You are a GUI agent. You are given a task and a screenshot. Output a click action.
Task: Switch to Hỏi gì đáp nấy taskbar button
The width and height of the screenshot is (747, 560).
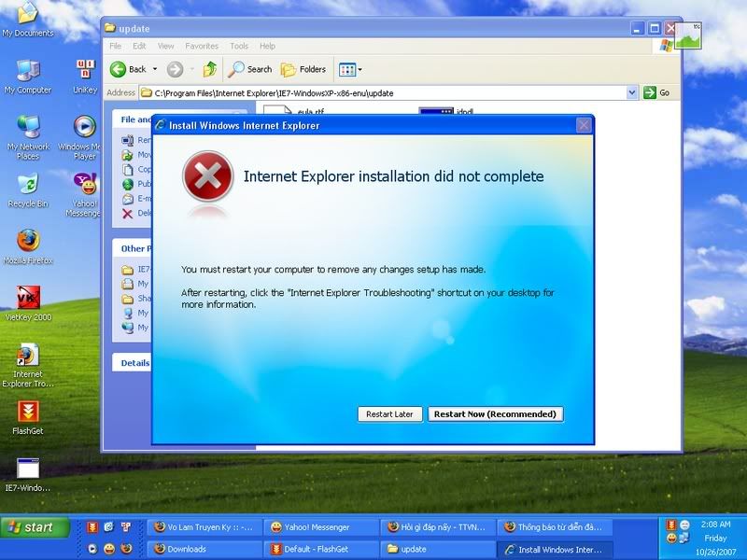[x=438, y=527]
